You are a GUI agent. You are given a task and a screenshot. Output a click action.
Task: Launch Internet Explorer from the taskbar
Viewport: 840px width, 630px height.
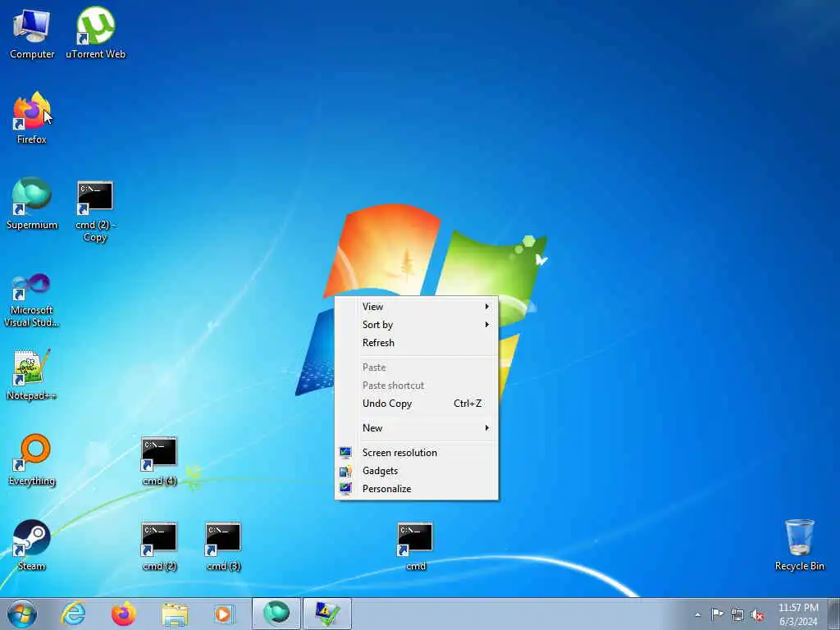[x=73, y=614]
